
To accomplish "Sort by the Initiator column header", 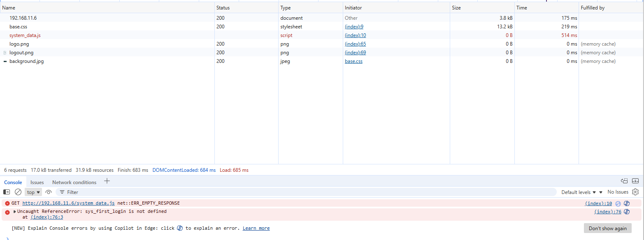I will click(x=396, y=8).
